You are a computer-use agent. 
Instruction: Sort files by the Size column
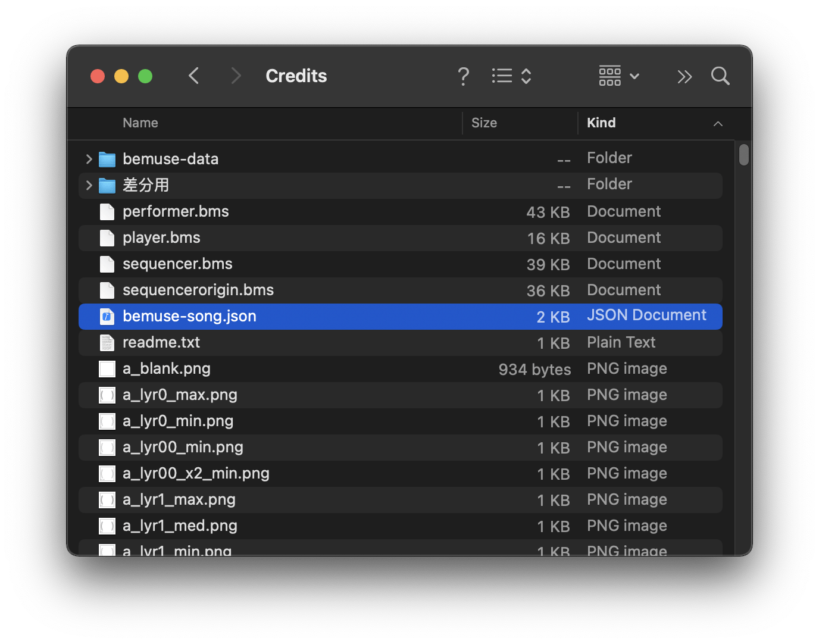484,123
